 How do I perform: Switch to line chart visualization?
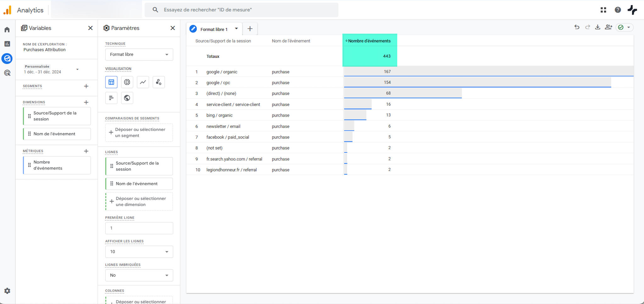pyautogui.click(x=143, y=82)
